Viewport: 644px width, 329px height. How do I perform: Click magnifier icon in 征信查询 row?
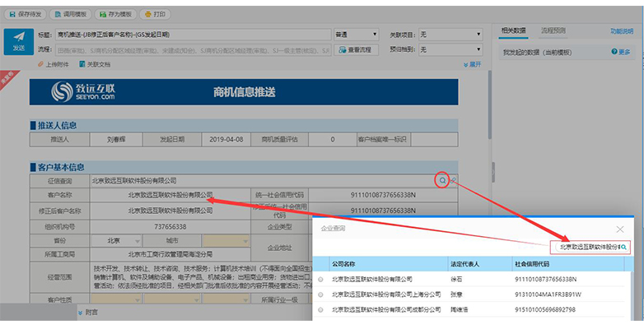click(x=442, y=180)
